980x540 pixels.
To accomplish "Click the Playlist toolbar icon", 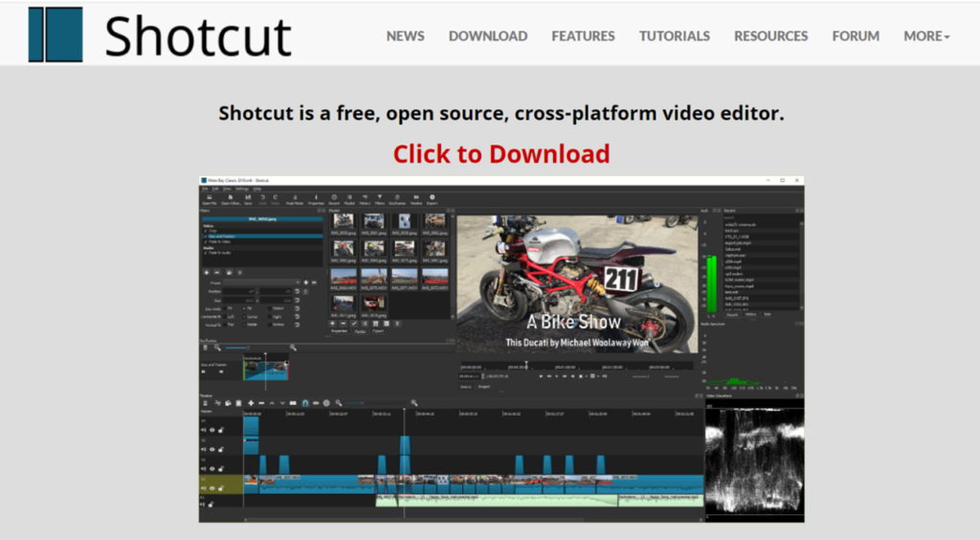I will (349, 199).
